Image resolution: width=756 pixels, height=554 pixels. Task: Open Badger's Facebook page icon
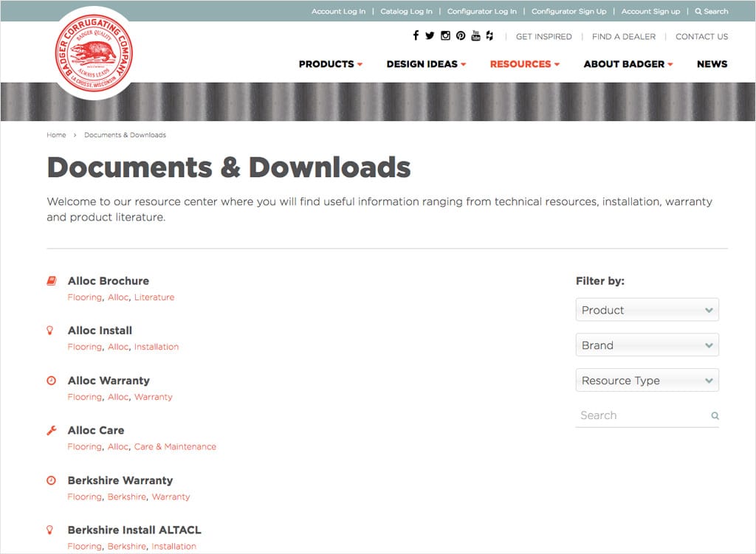tap(416, 35)
